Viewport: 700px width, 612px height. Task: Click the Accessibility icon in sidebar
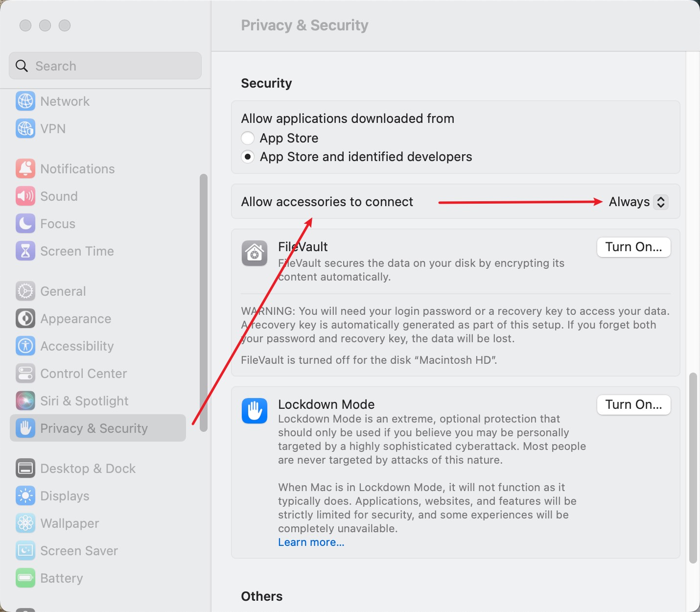(x=25, y=346)
